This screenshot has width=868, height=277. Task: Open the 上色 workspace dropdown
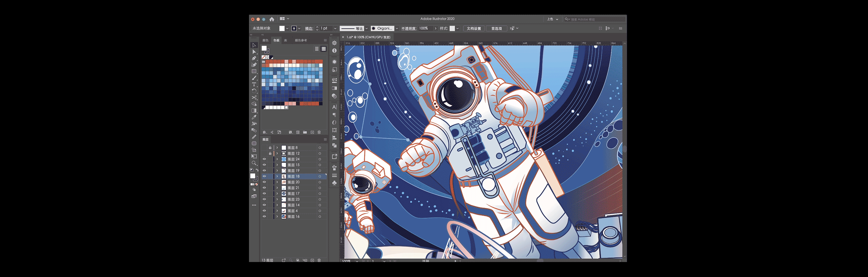click(553, 19)
